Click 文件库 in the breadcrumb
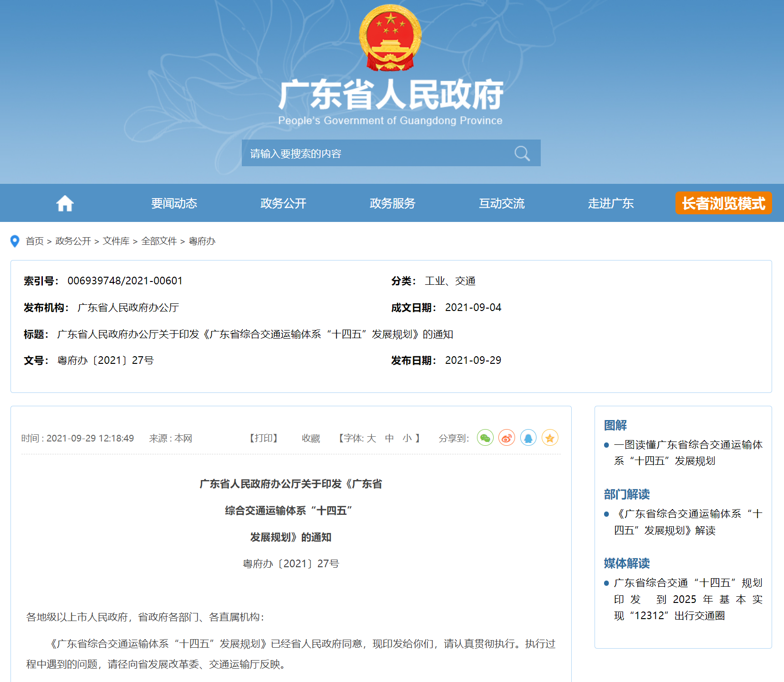Viewport: 784px width, 682px height. [x=116, y=241]
